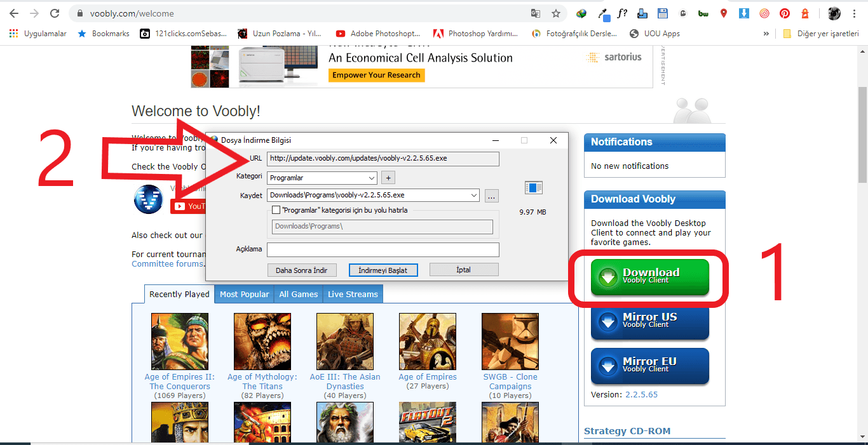Expand the Kategori dropdown set to Programlar
The image size is (868, 445).
pyautogui.click(x=322, y=178)
